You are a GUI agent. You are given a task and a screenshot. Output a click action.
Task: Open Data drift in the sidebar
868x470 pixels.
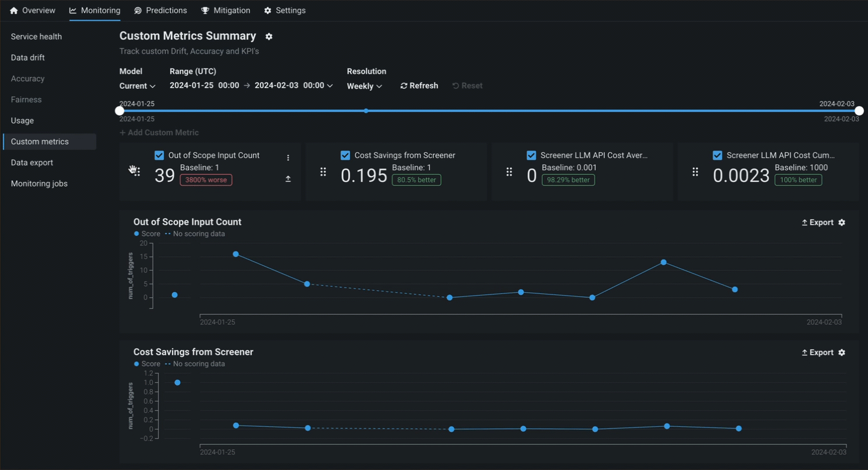point(28,58)
